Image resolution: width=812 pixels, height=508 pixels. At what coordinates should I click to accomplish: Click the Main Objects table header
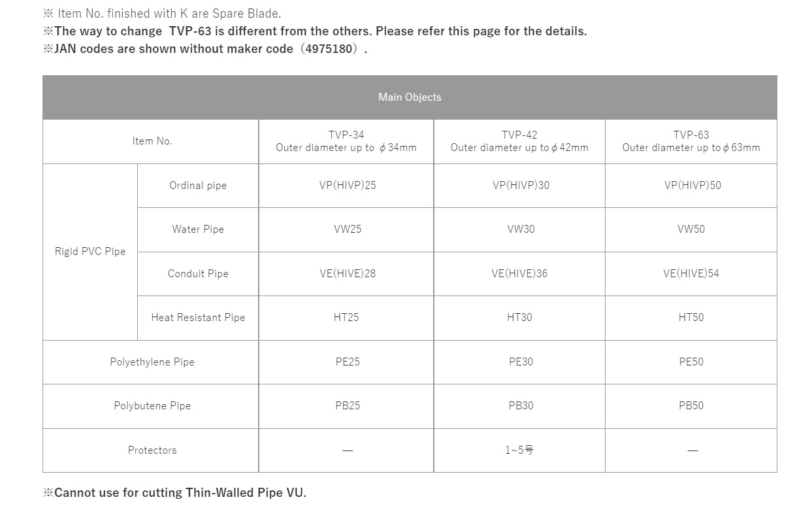[x=410, y=97]
